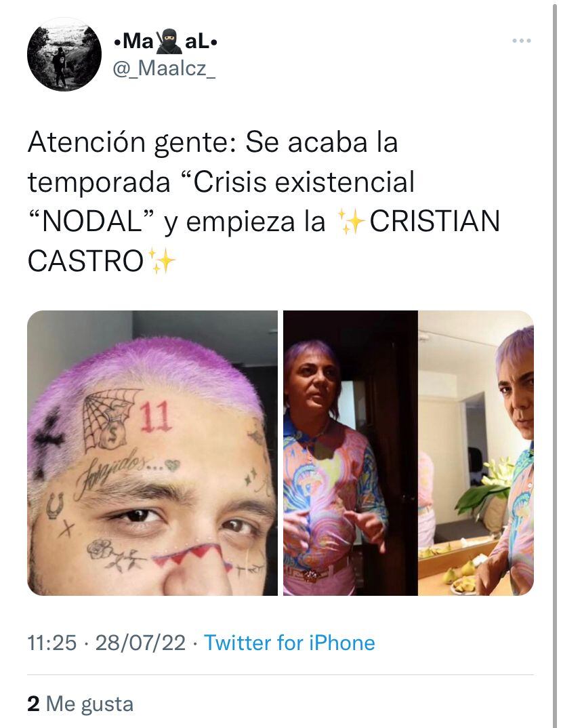Screen dimensions: 561x728
Task: View the 2 Me gusta likes list
Action: pos(80,704)
